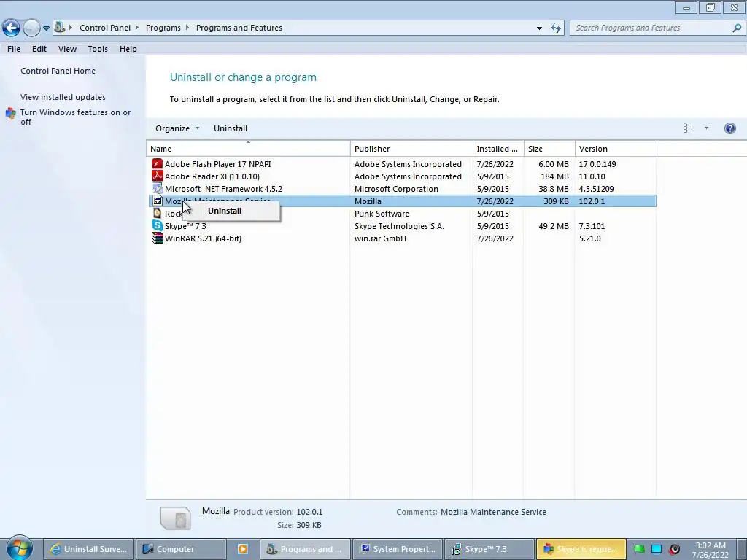Screen dimensions: 747x560
Task: Open the File menu
Action: click(x=14, y=49)
